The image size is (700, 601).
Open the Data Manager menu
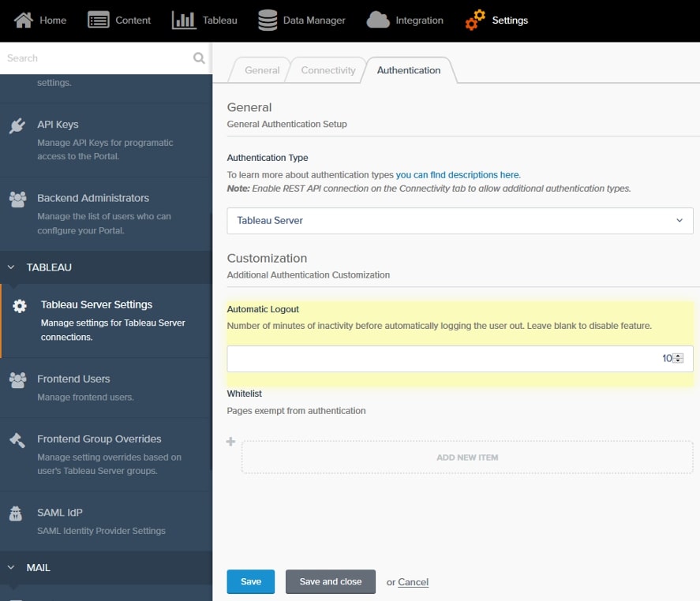pyautogui.click(x=301, y=20)
